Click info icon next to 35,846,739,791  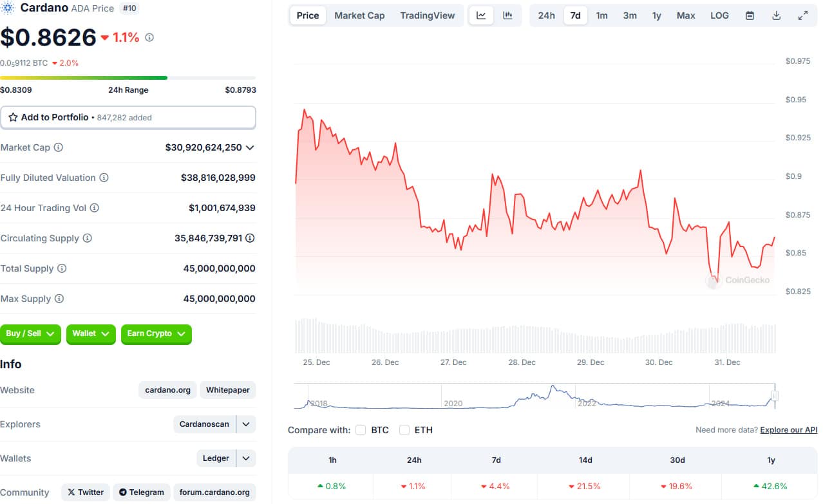click(x=250, y=238)
